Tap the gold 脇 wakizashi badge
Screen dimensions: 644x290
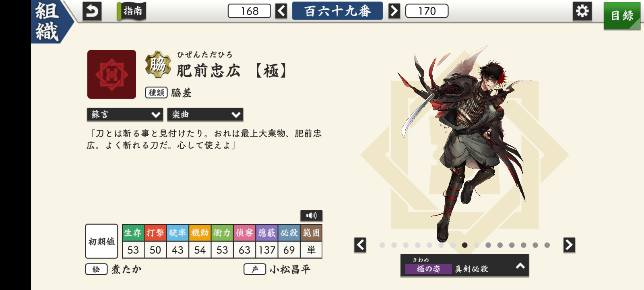coord(158,64)
